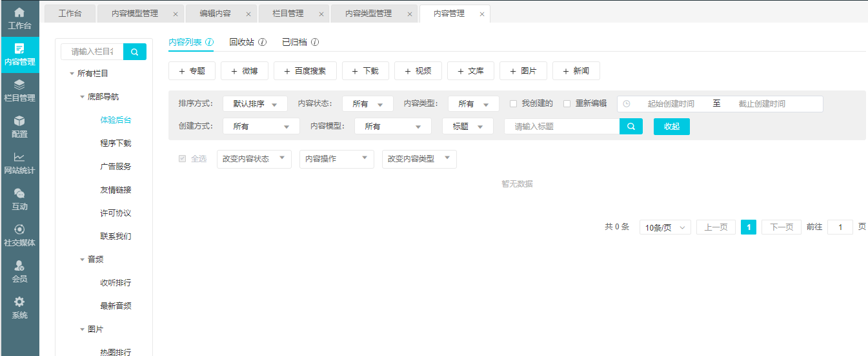Click the ＋新闻 add button
Viewport: 868px width, 356px height.
(576, 71)
